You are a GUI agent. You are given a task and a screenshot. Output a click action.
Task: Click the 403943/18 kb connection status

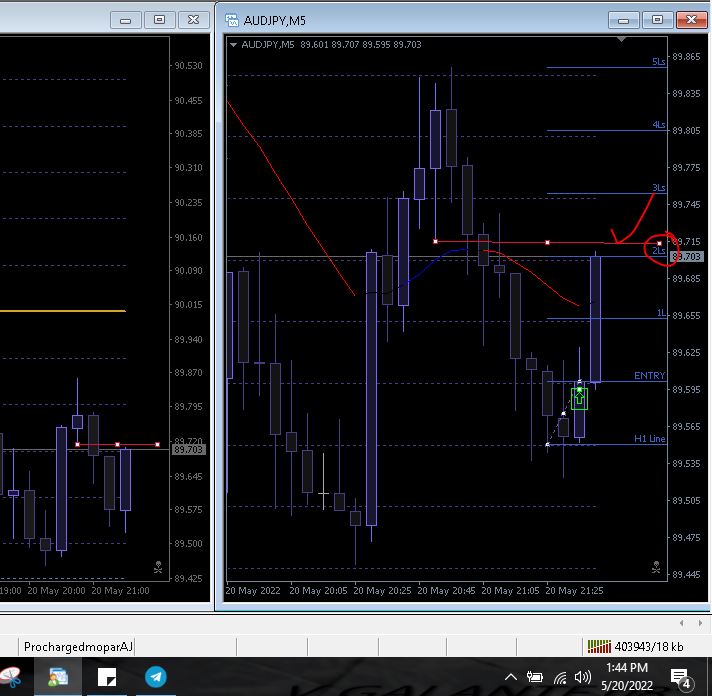[x=646, y=646]
